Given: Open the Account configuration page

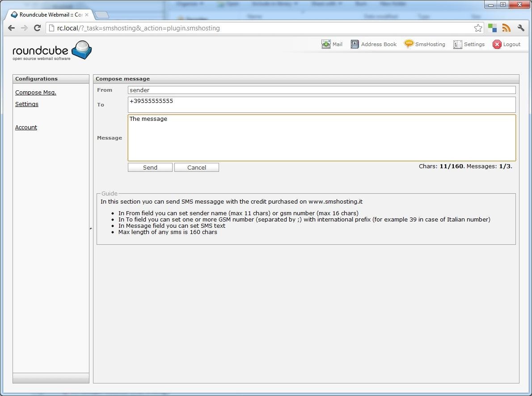Looking at the screenshot, I should coord(26,127).
